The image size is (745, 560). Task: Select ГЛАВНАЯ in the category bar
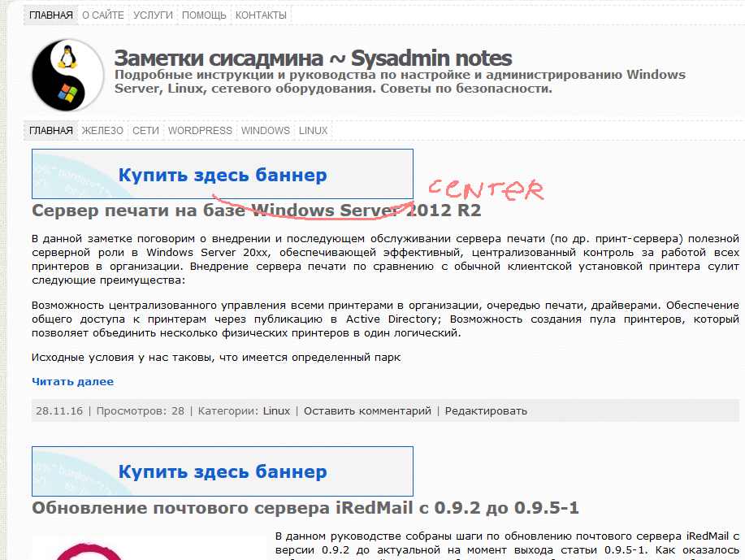(x=51, y=131)
